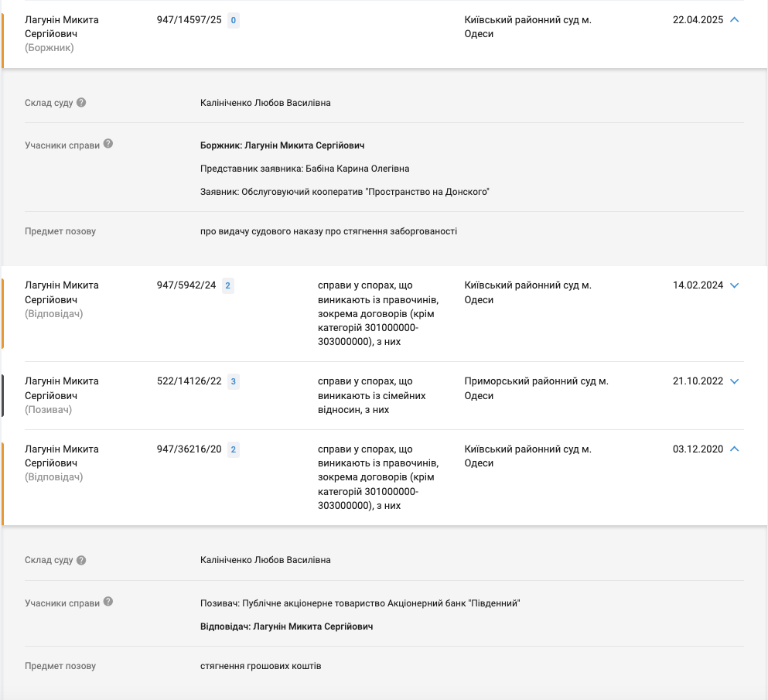Click Лагунін Микита Сергійович (Боржник) row name

[62, 34]
